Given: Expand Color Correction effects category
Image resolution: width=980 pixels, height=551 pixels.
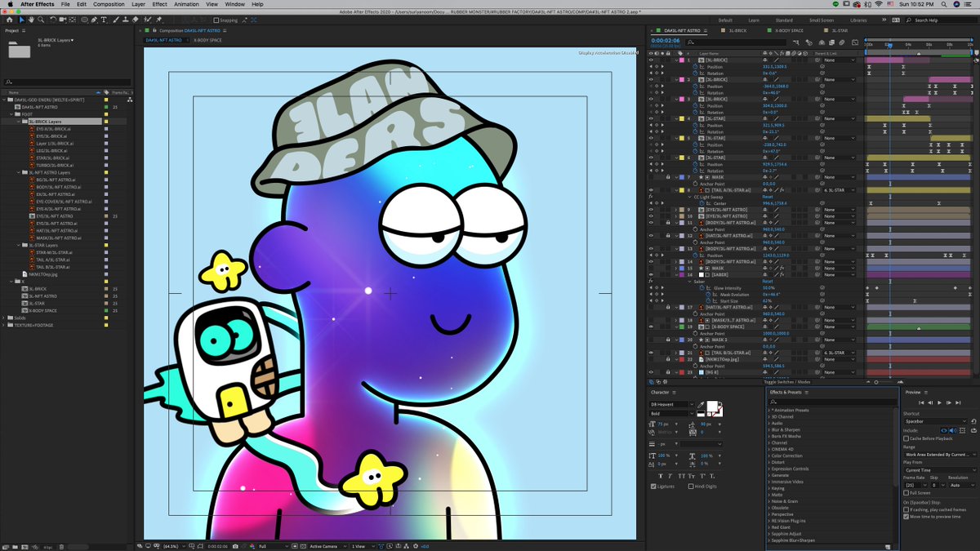Looking at the screenshot, I should 769,455.
